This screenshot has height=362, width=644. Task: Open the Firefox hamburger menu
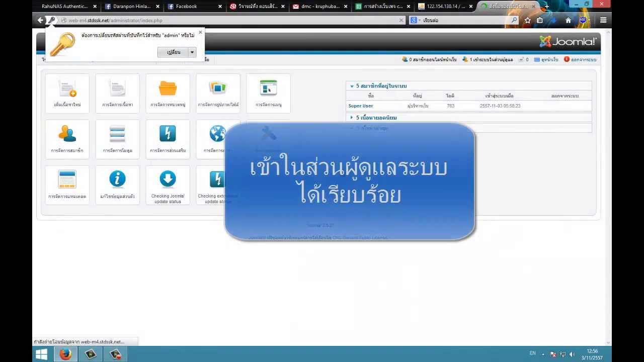[603, 20]
